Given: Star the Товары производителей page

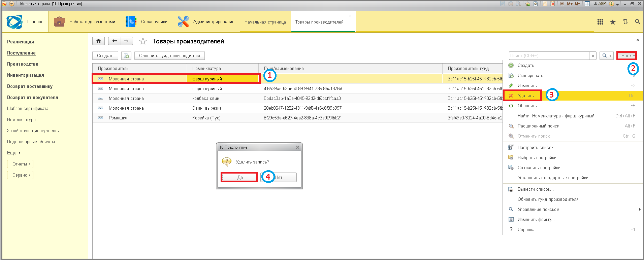Looking at the screenshot, I should click(x=143, y=41).
